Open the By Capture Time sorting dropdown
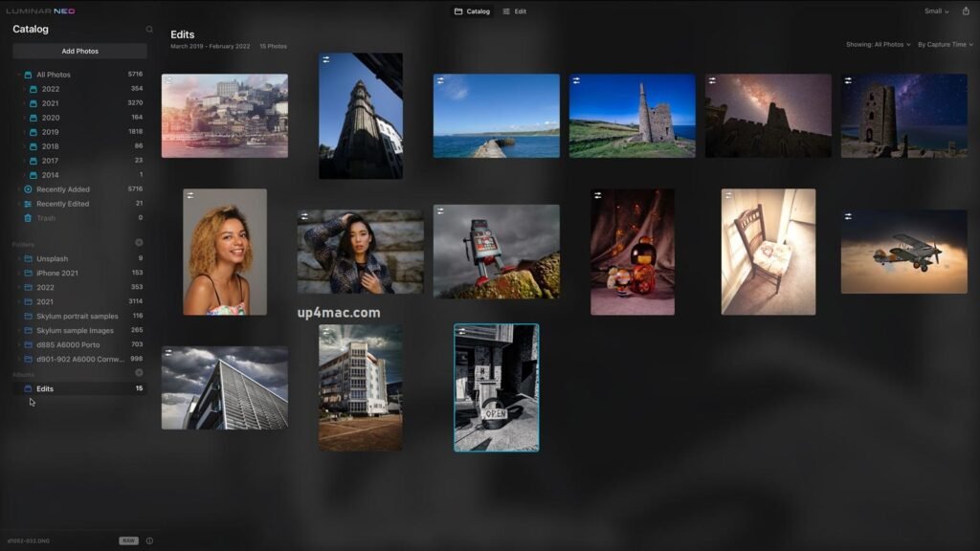Image resolution: width=980 pixels, height=551 pixels. pyautogui.click(x=944, y=44)
